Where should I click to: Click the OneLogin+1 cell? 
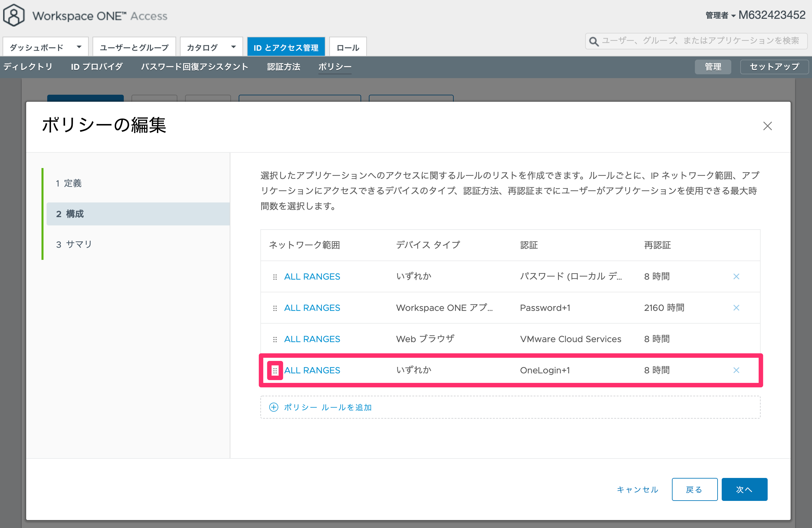coord(545,370)
